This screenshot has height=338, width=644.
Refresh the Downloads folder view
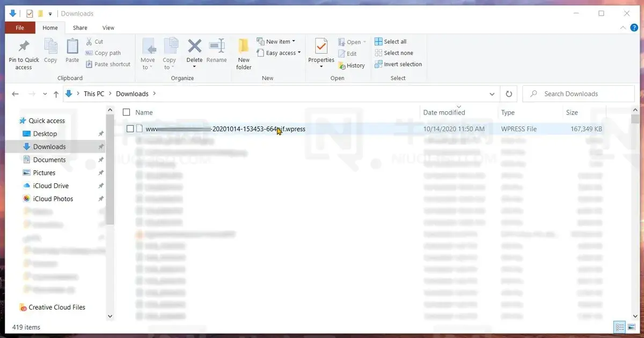click(509, 94)
